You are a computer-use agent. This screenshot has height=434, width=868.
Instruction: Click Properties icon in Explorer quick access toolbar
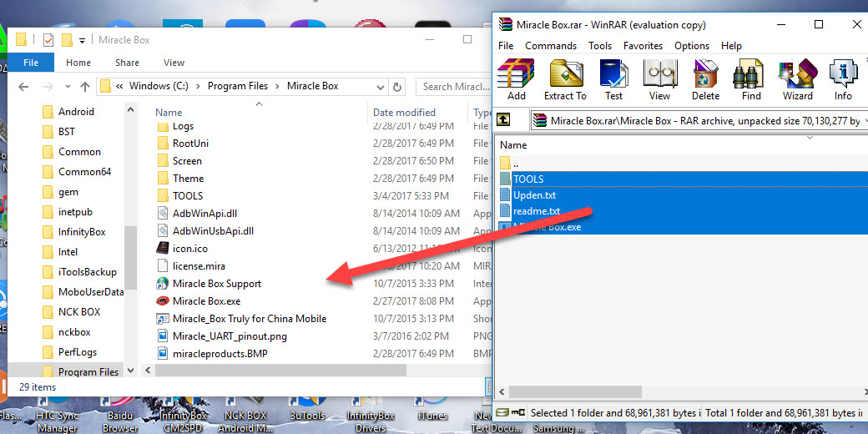[48, 40]
